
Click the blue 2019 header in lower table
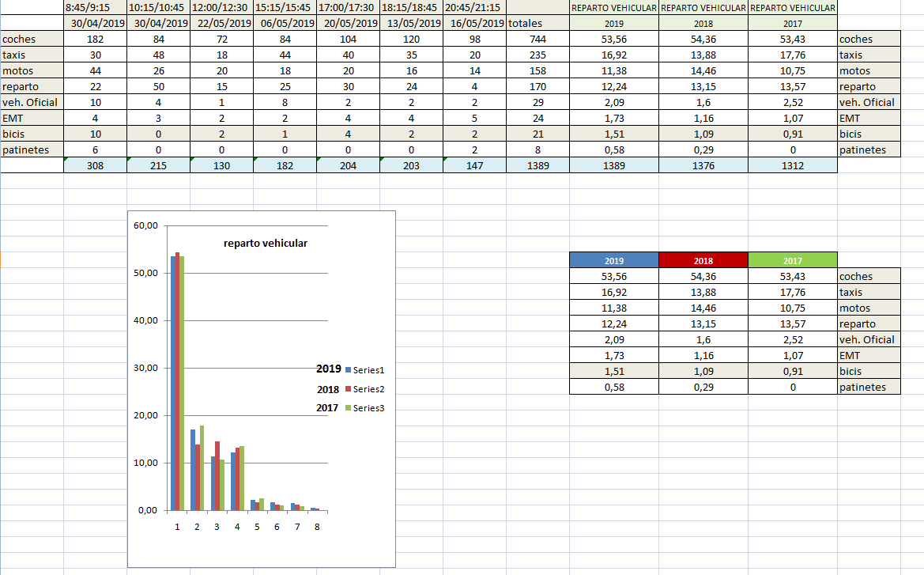tap(613, 260)
